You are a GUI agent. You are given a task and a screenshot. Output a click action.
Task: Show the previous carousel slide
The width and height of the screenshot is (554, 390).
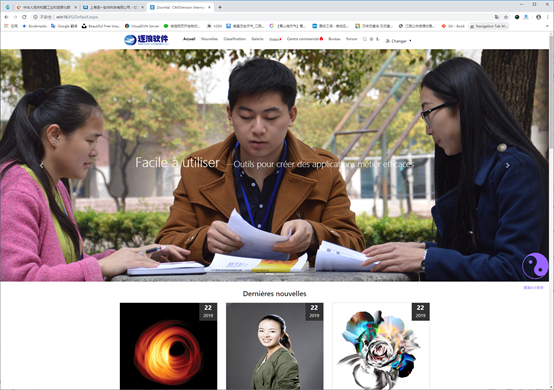pos(41,165)
